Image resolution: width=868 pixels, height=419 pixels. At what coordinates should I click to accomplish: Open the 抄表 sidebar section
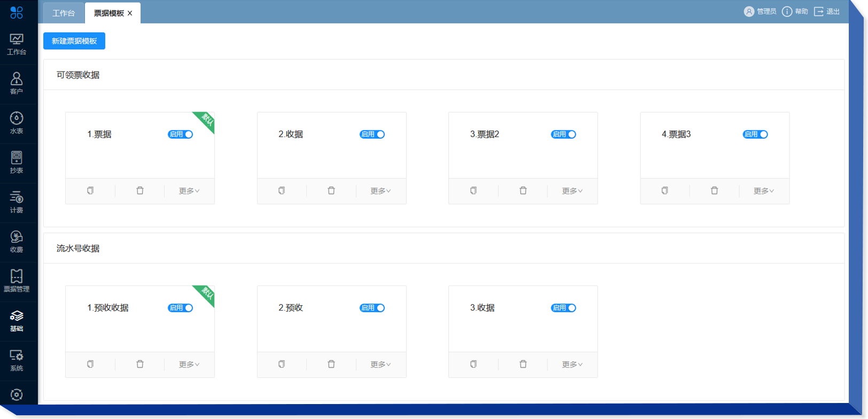[17, 163]
